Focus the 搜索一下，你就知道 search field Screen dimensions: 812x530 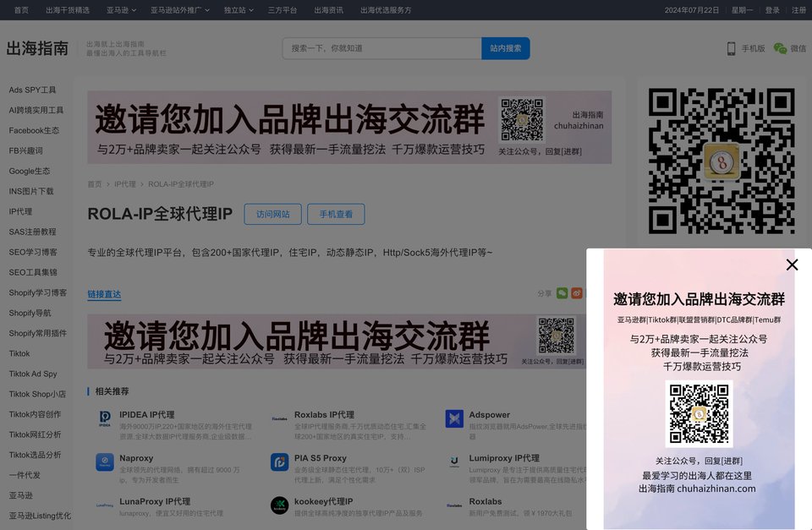pyautogui.click(x=382, y=48)
